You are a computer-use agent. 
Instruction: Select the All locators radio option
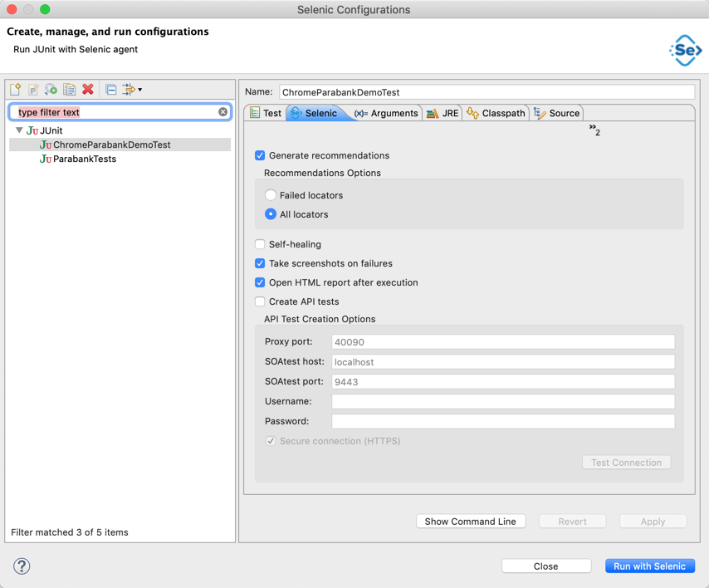coord(271,214)
